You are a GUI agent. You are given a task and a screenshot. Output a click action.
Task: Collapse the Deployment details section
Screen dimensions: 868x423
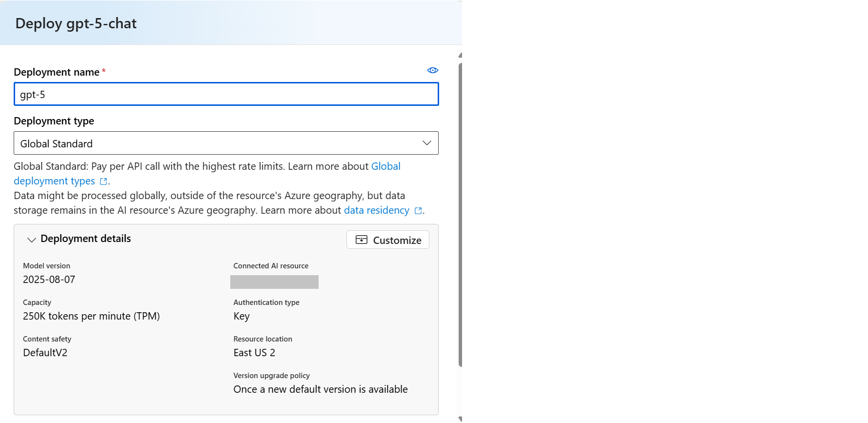(x=32, y=240)
